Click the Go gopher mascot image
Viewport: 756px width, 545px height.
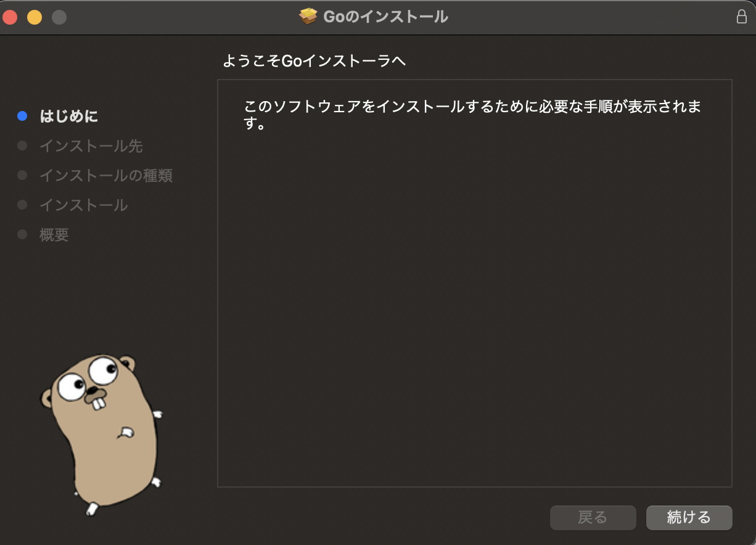102,432
